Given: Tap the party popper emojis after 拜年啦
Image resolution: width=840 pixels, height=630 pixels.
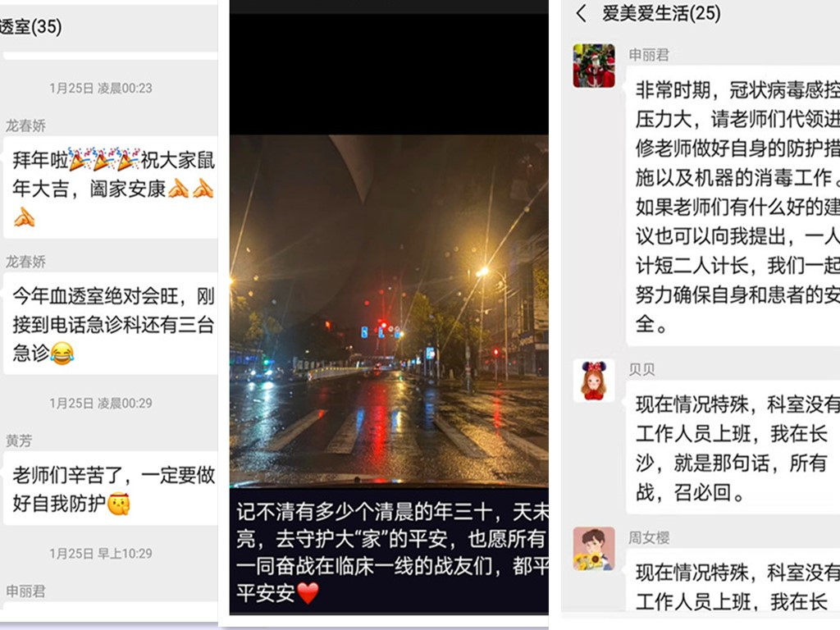Looking at the screenshot, I should 104,160.
